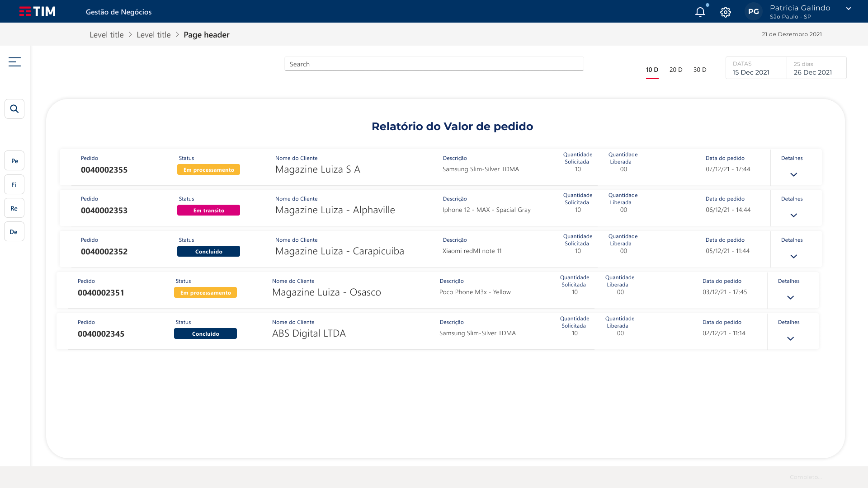Image resolution: width=868 pixels, height=488 pixels.
Task: Open the Pe sidebar item
Action: click(14, 161)
